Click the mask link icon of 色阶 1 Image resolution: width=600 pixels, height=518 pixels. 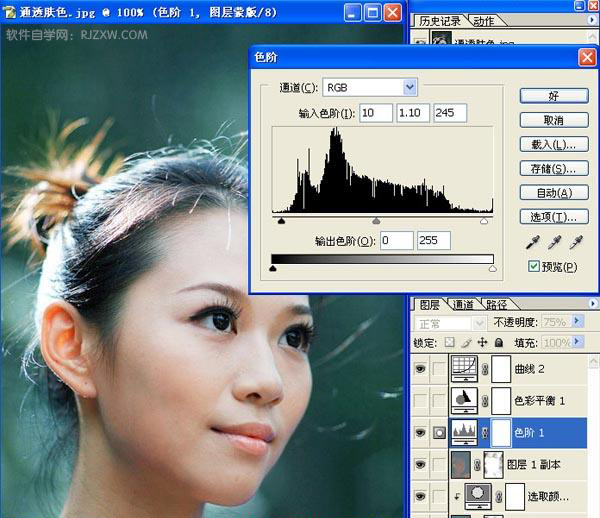tap(485, 433)
